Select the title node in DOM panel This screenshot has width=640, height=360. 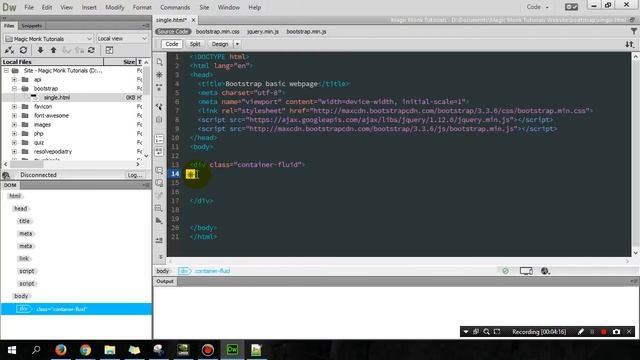[x=24, y=221]
